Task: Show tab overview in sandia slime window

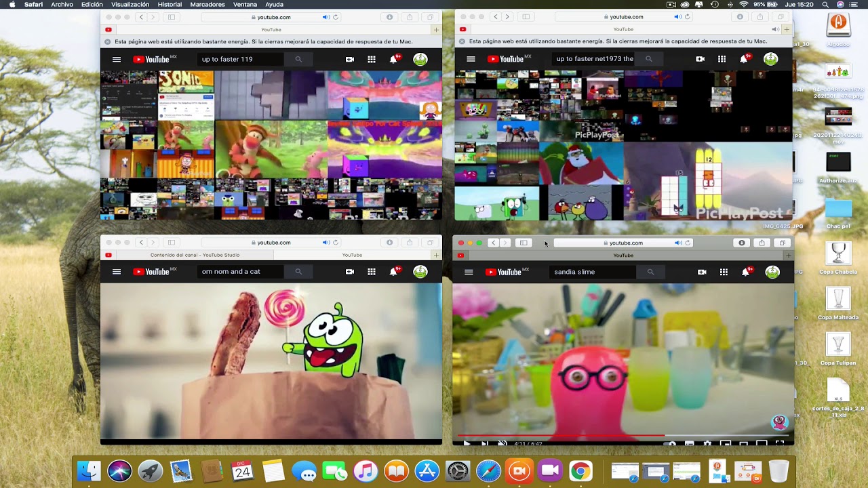Action: coord(783,243)
